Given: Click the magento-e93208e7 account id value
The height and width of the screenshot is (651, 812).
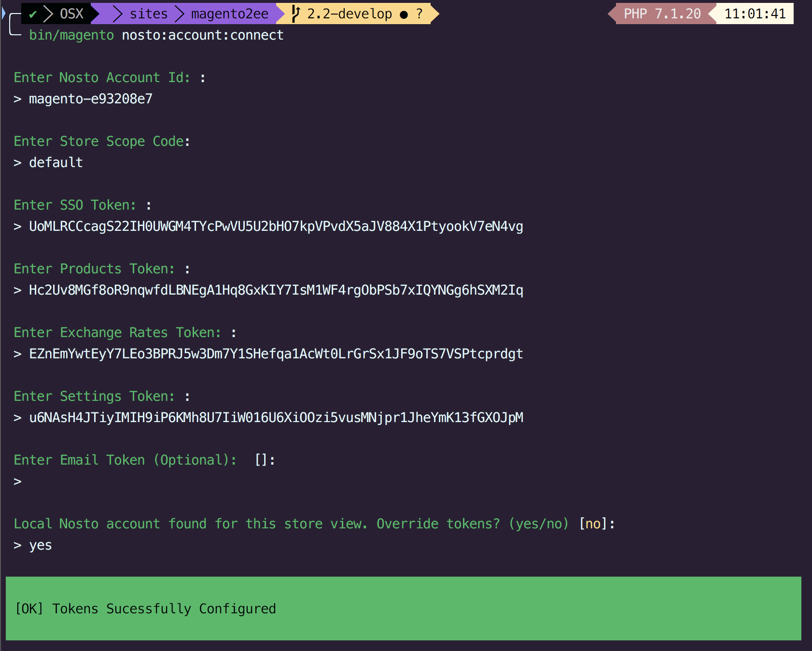Looking at the screenshot, I should pos(90,99).
